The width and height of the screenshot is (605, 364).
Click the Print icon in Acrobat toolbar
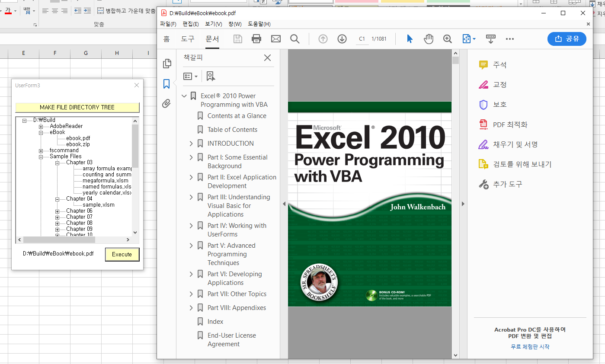coord(256,39)
